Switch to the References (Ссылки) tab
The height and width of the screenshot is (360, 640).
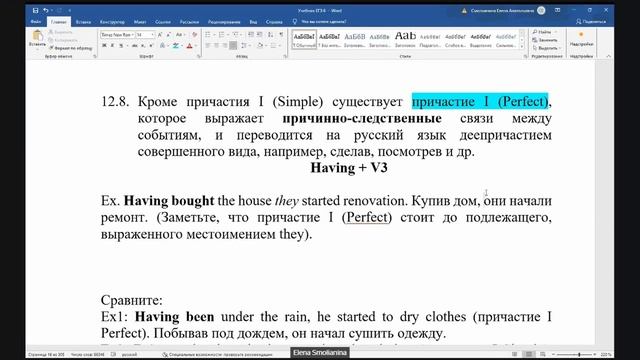(x=163, y=22)
